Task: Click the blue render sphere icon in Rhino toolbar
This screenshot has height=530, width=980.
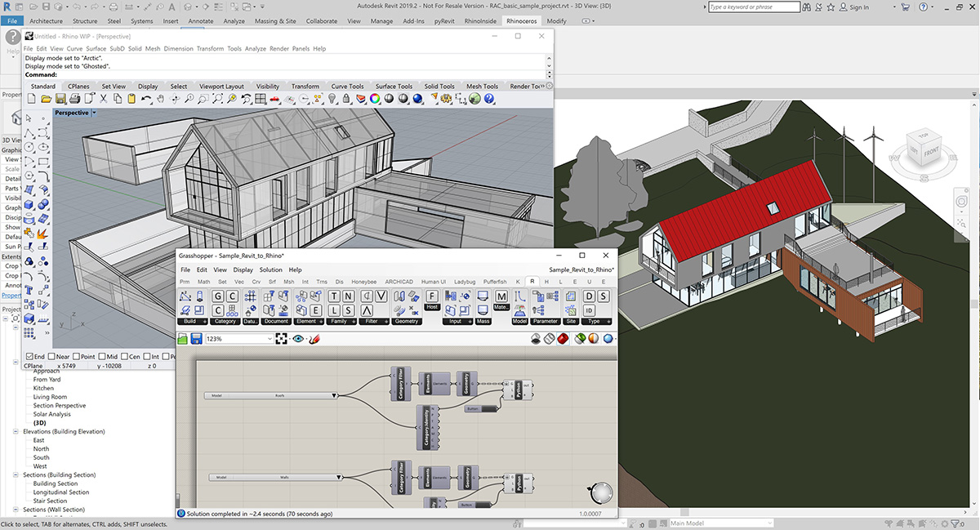Action: coord(418,99)
